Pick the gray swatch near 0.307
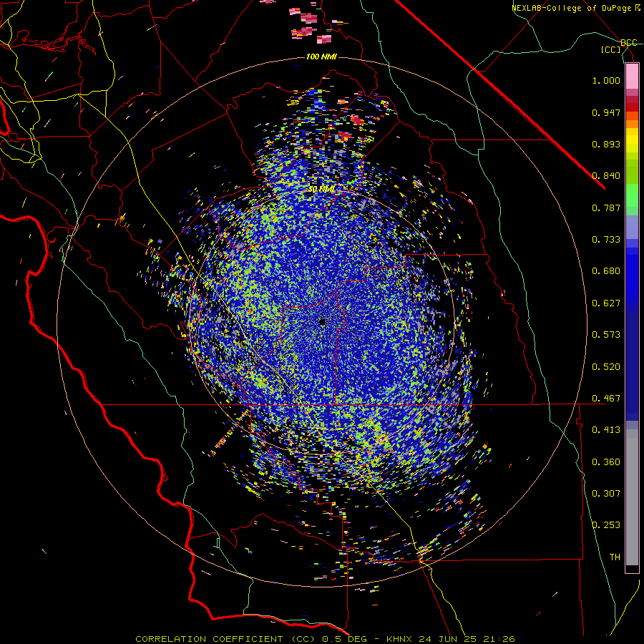The width and height of the screenshot is (644, 644). 632,497
